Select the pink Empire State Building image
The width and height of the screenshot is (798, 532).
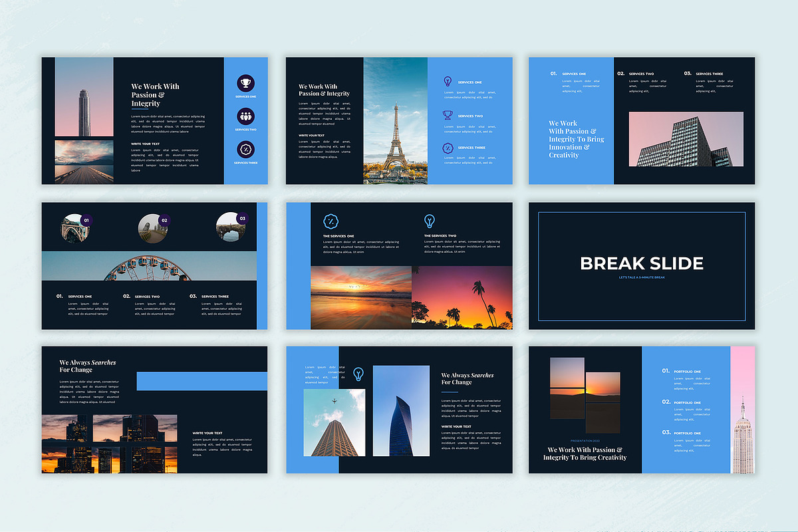[742, 410]
